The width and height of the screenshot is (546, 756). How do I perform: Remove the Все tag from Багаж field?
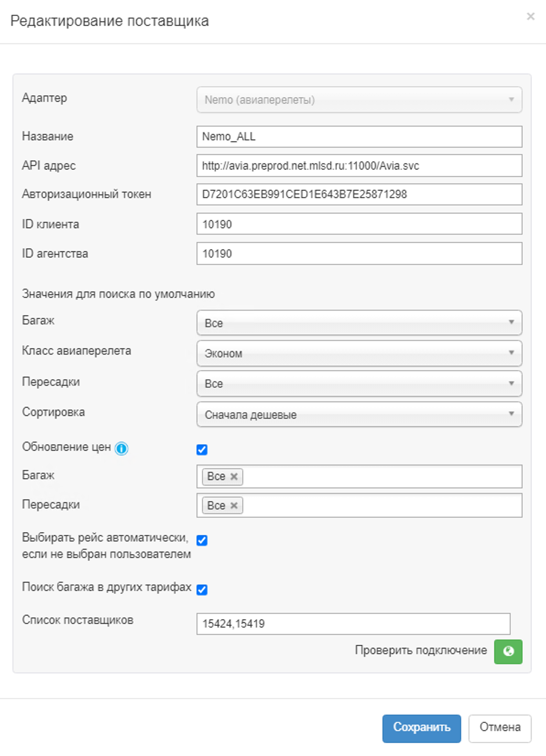pos(234,477)
